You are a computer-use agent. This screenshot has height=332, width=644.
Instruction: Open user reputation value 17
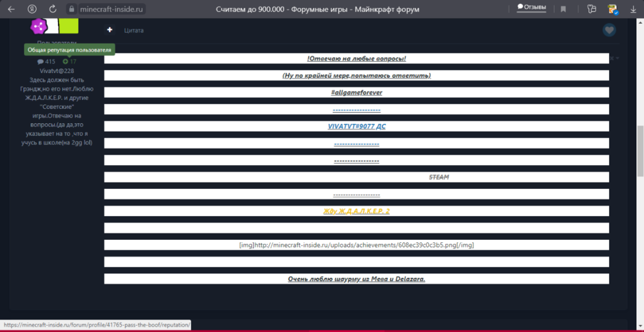coord(73,62)
